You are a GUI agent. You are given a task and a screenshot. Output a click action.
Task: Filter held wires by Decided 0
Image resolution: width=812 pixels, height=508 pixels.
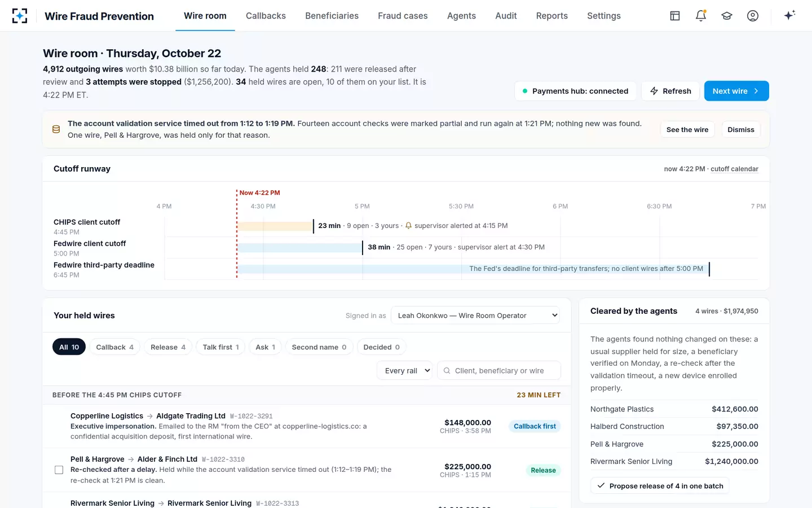[x=382, y=347]
